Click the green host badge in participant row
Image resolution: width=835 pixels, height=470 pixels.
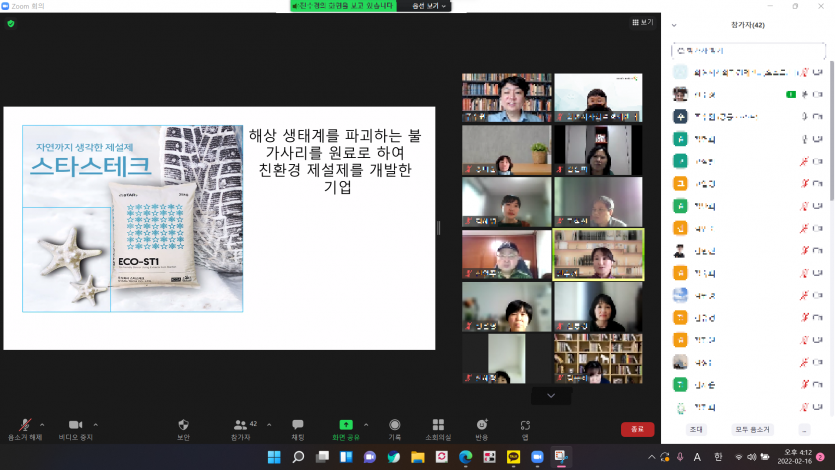click(791, 94)
